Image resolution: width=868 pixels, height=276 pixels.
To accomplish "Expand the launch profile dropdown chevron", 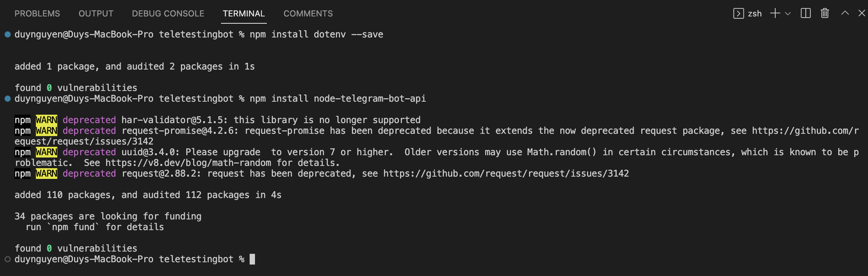I will click(x=788, y=14).
